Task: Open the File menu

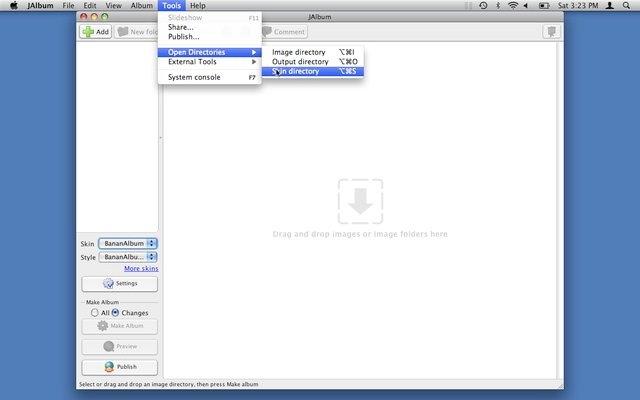Action: point(68,5)
